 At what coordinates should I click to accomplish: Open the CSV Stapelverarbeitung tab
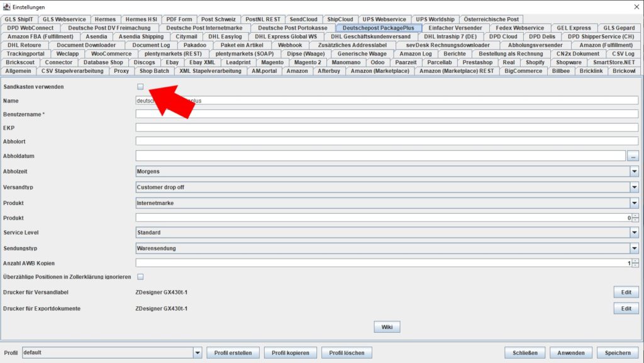coord(72,71)
